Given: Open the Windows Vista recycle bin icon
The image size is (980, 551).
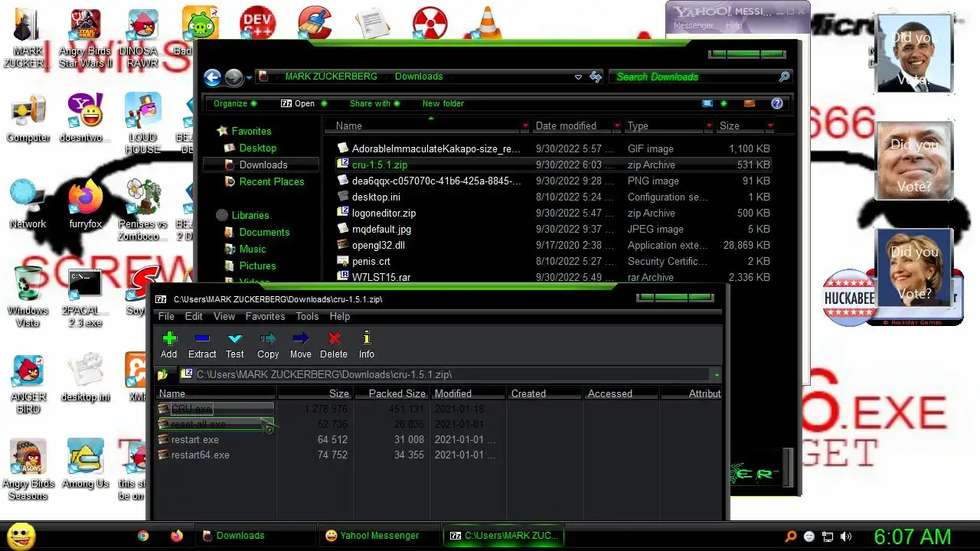Looking at the screenshot, I should pos(28,296).
